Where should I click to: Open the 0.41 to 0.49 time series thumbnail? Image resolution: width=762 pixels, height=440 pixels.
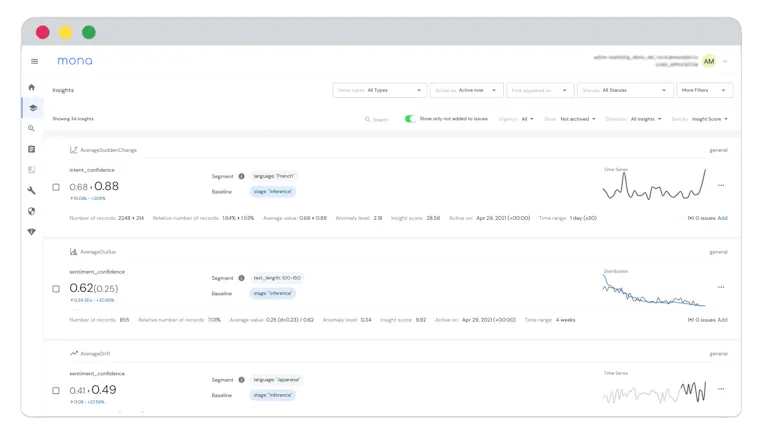tap(654, 390)
